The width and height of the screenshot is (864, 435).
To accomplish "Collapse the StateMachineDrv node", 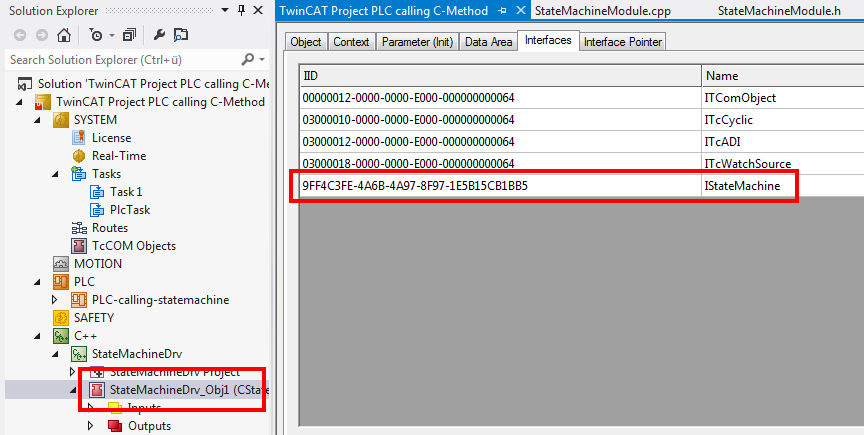I will point(56,355).
